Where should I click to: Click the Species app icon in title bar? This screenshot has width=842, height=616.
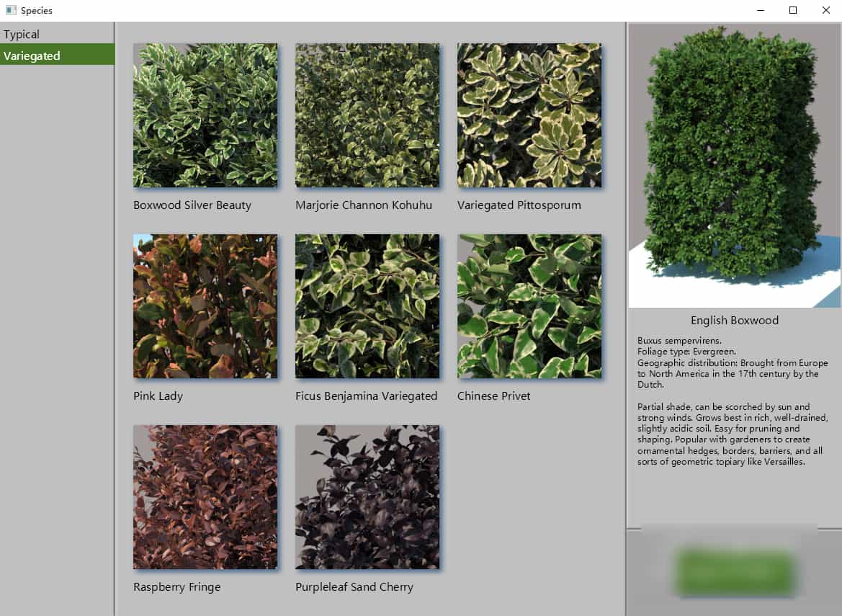click(11, 10)
